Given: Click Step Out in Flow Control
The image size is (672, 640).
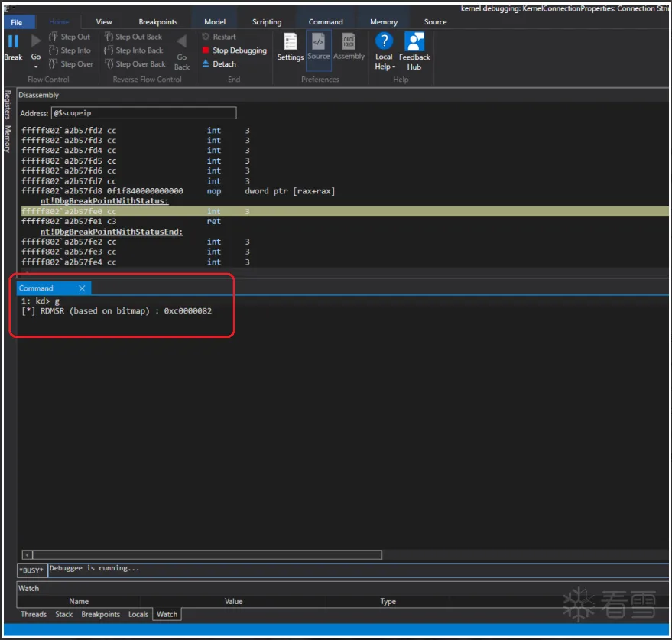Looking at the screenshot, I should coord(70,37).
